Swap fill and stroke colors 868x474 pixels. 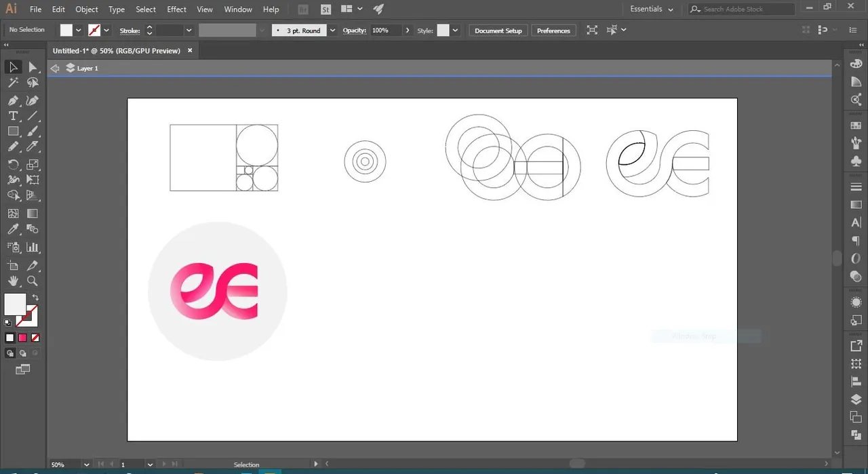[35, 297]
